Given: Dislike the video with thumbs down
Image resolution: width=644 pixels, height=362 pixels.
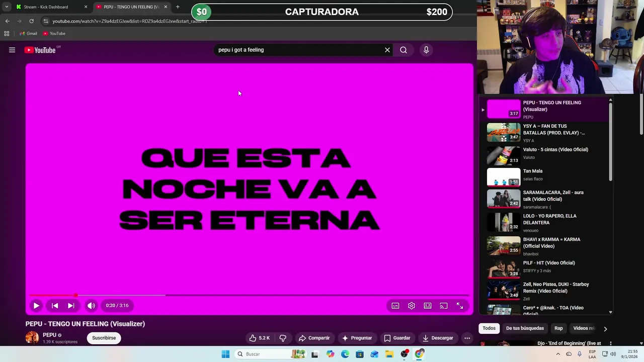Looking at the screenshot, I should (x=283, y=338).
